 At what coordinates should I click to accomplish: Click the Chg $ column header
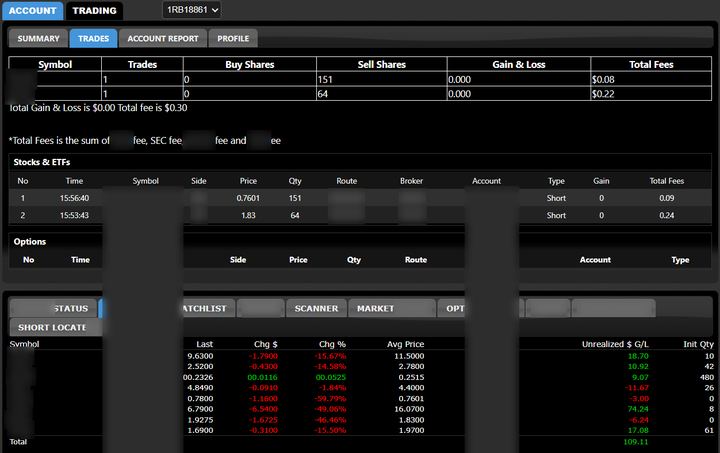[266, 344]
